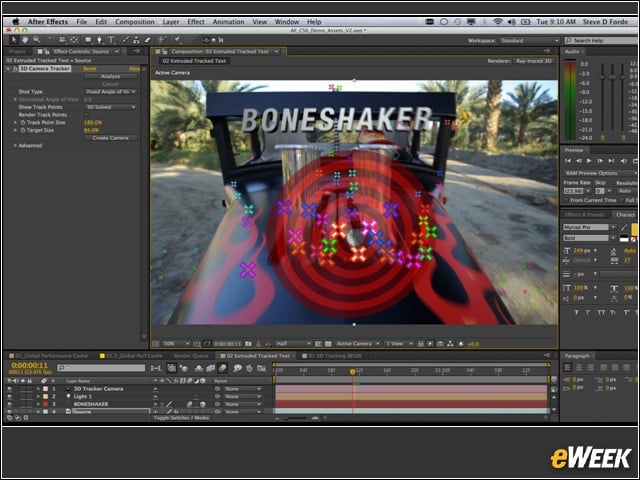This screenshot has height=480, width=640.
Task: Select the Brush tool
Action: point(125,40)
